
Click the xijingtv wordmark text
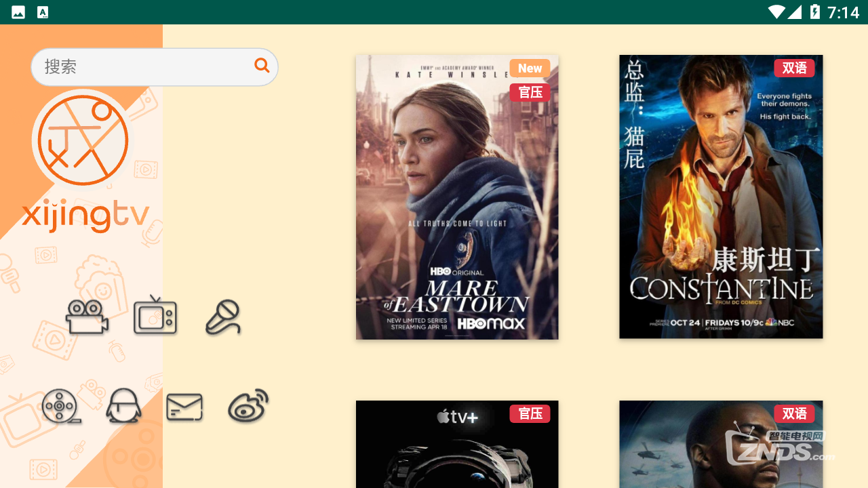click(85, 216)
